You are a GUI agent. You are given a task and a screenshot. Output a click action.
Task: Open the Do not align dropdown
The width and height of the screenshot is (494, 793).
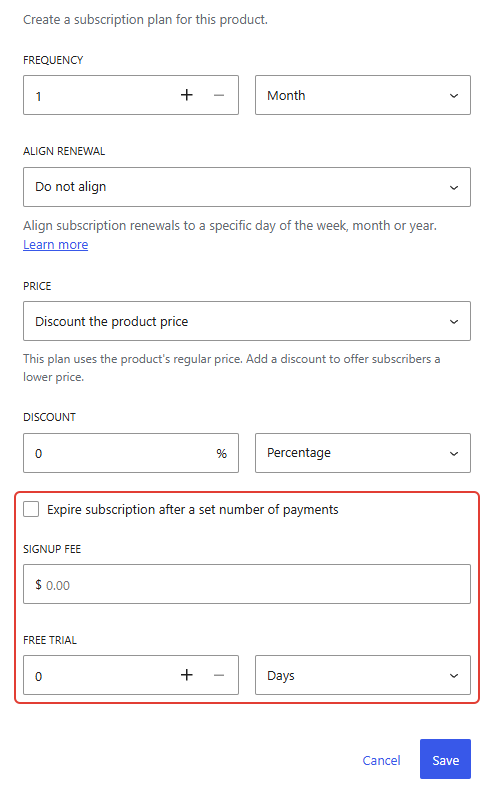(247, 187)
